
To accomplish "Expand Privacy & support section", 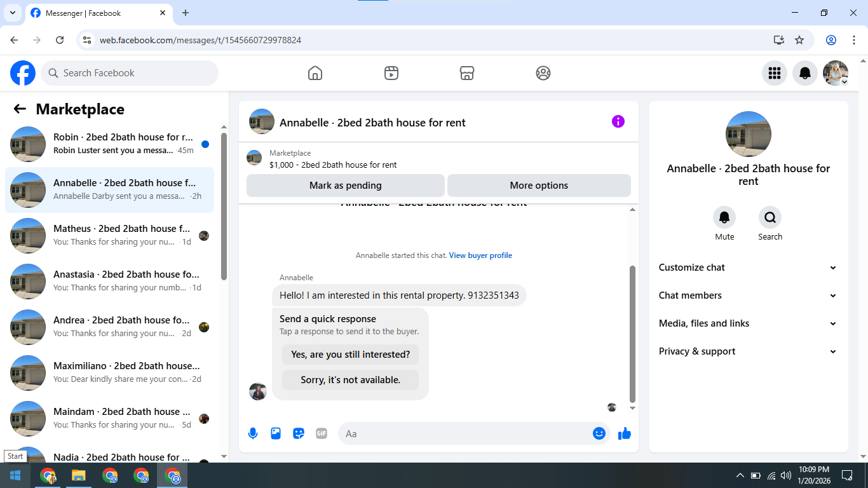I will 748,351.
